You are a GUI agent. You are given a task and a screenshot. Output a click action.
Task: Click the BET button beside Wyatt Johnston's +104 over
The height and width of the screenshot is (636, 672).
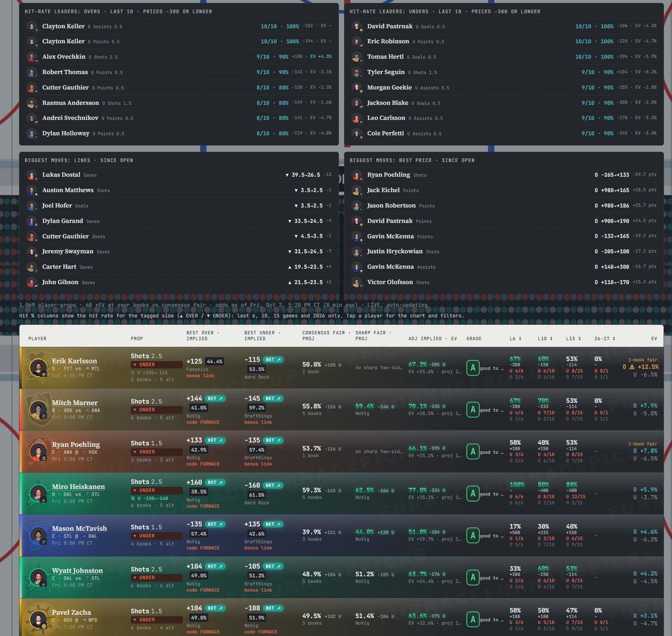pos(216,567)
